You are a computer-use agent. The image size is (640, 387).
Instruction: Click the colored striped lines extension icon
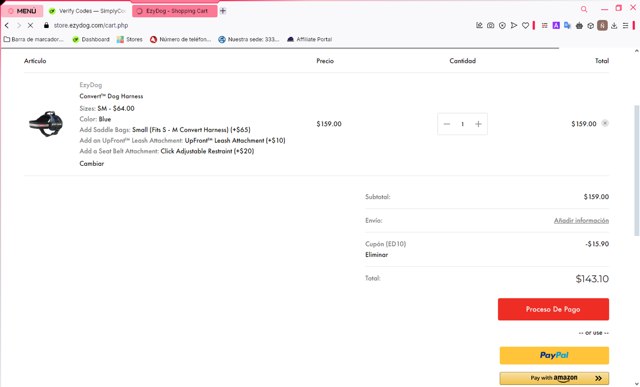point(544,25)
